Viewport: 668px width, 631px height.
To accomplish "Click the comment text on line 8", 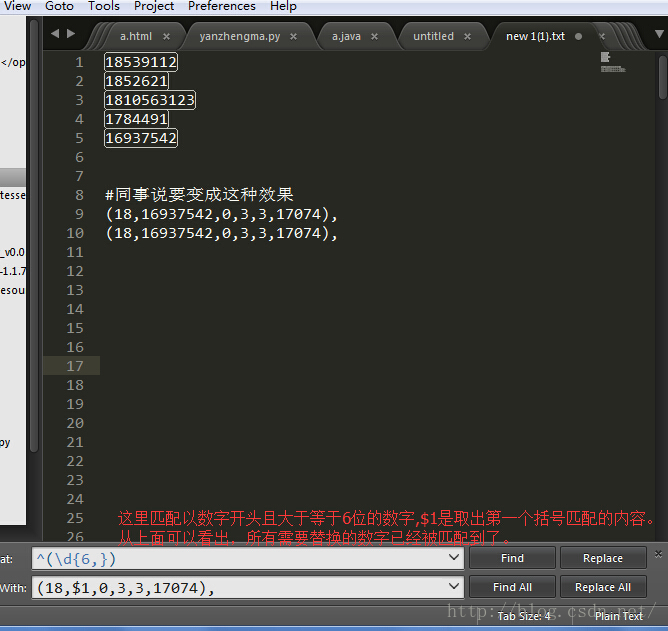I will click(199, 195).
